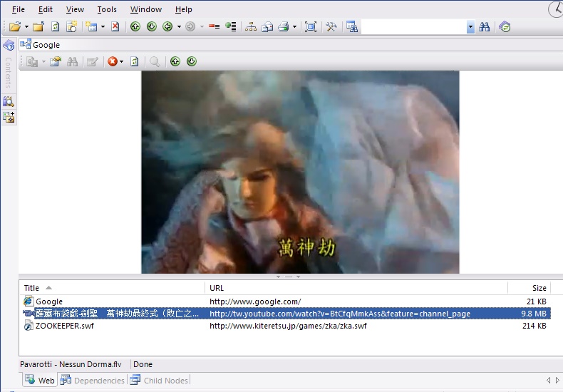Image resolution: width=563 pixels, height=392 pixels.
Task: Click the help book icon in sidebar
Action: click(x=9, y=45)
